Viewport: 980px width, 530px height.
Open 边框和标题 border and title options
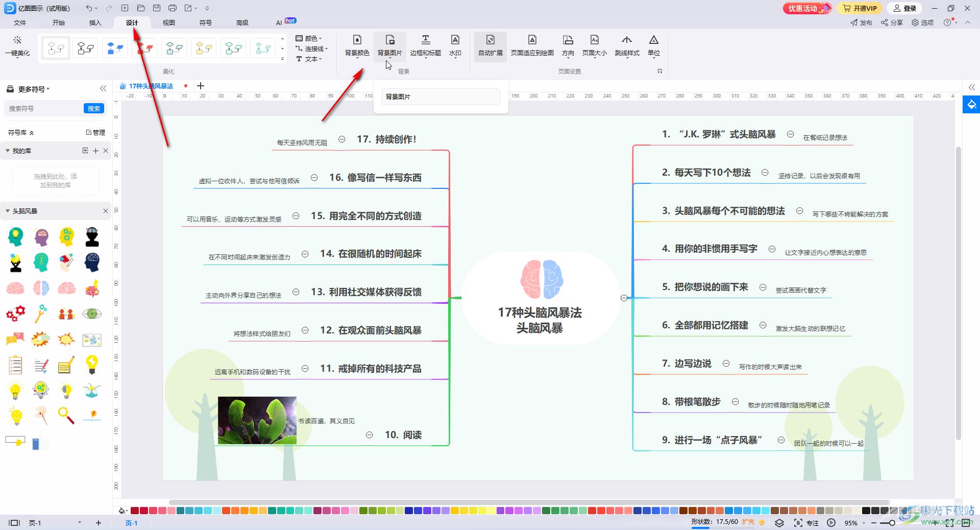[425, 46]
